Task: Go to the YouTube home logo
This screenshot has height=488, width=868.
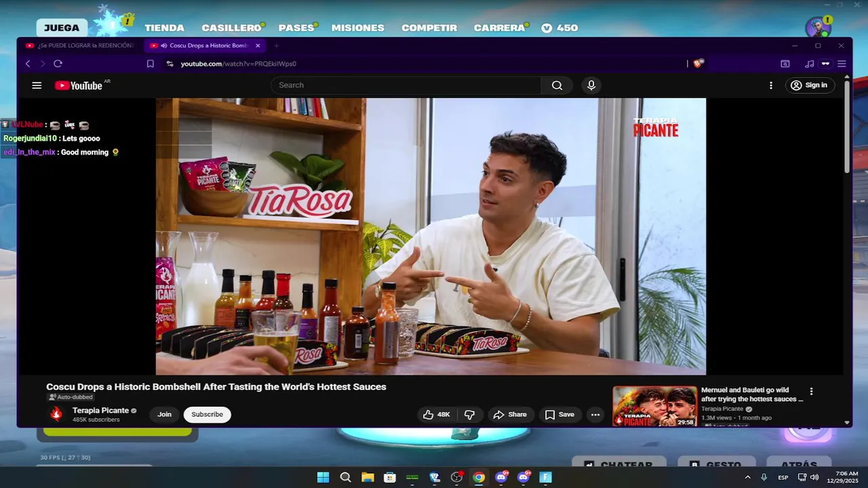Action: [79, 85]
